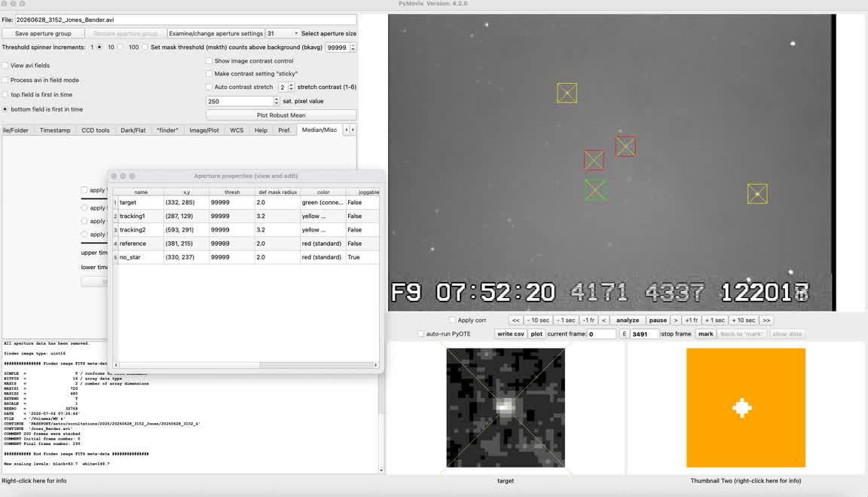Advance one frame with +1 fr
Viewport: 868px width, 497px height.
point(691,321)
